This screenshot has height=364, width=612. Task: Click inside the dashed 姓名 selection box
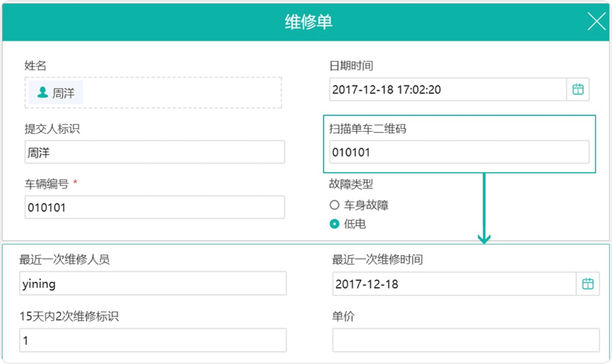pos(178,93)
